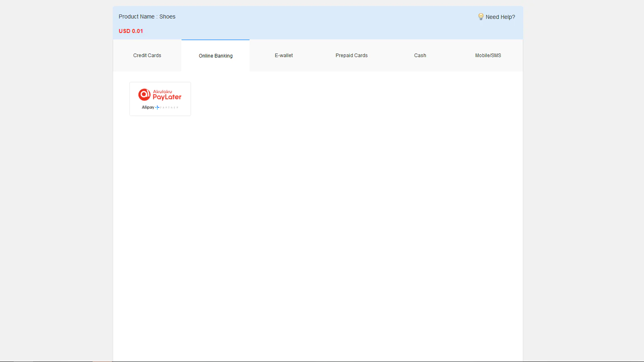Click the Alipay text on the card
This screenshot has width=644, height=362.
(x=148, y=107)
